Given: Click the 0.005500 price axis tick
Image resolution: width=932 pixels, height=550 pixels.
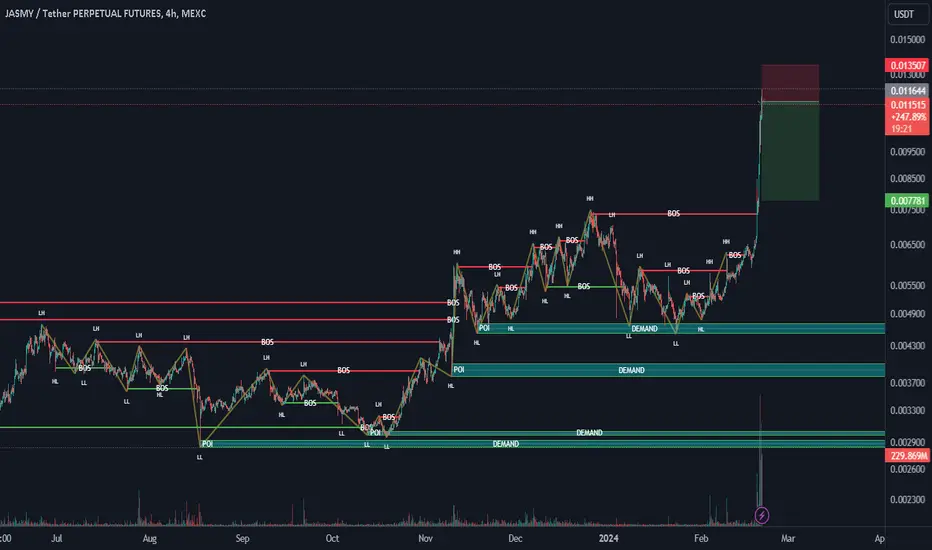Looking at the screenshot, I should pos(907,285).
